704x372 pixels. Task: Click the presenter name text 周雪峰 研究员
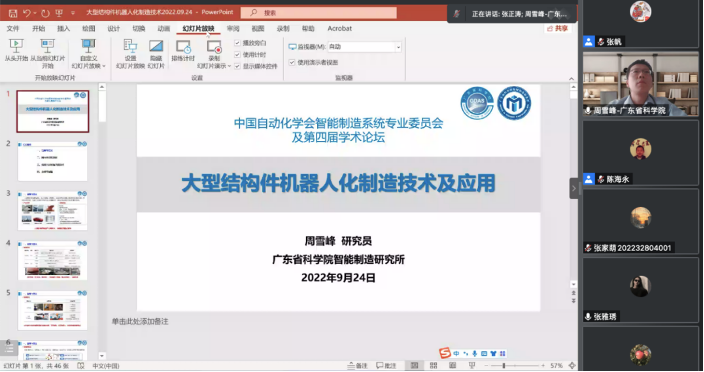click(x=338, y=241)
